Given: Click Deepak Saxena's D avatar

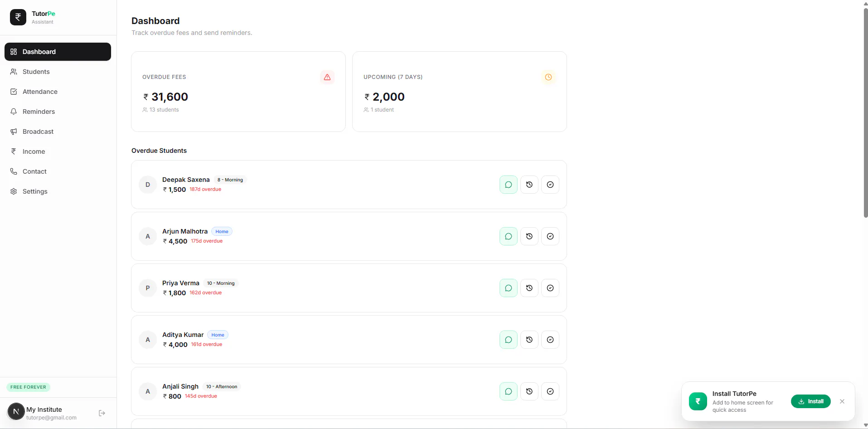Looking at the screenshot, I should click(148, 185).
